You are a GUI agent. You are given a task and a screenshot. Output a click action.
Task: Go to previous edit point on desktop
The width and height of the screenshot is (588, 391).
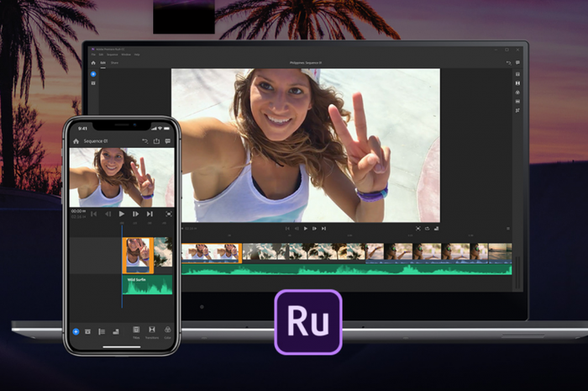(x=287, y=229)
